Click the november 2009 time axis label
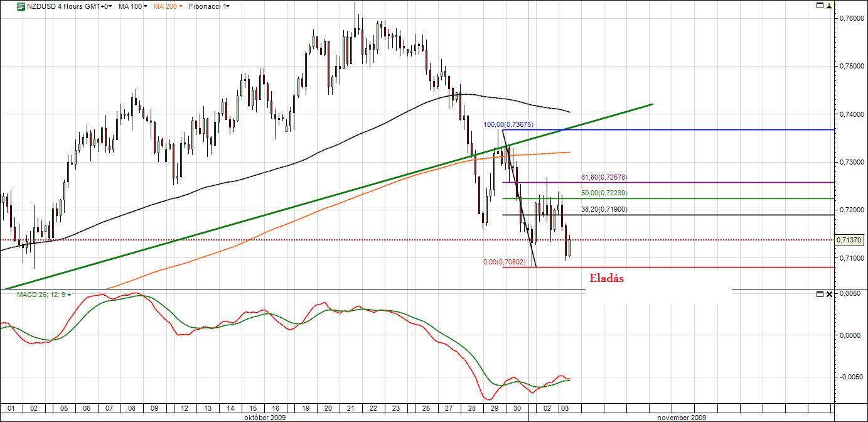Screen dimensions: 868x422 tap(681, 417)
